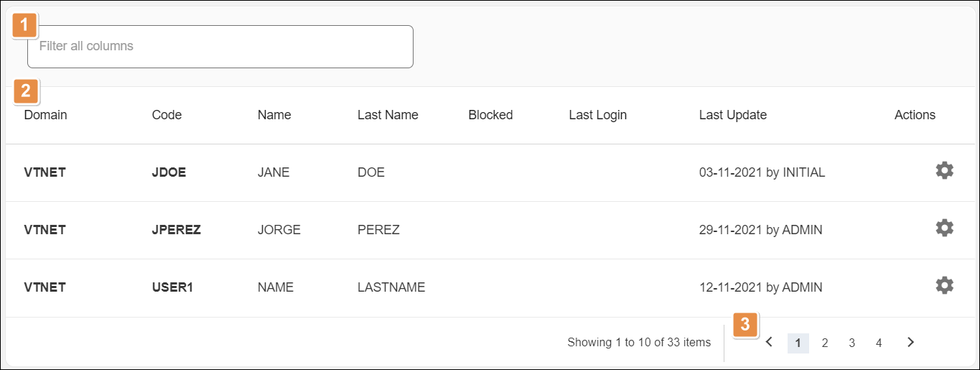Jump to page 2 of results
The image size is (980, 370).
[x=825, y=343]
